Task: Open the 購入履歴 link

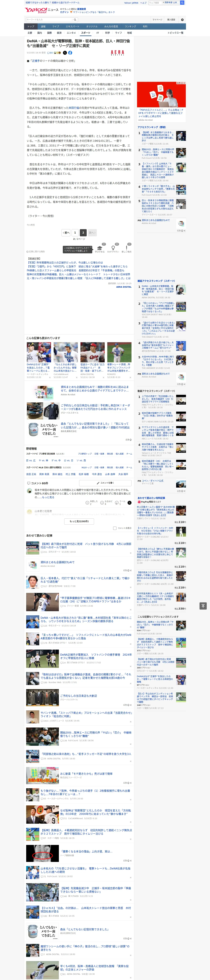Action: [x=171, y=20]
